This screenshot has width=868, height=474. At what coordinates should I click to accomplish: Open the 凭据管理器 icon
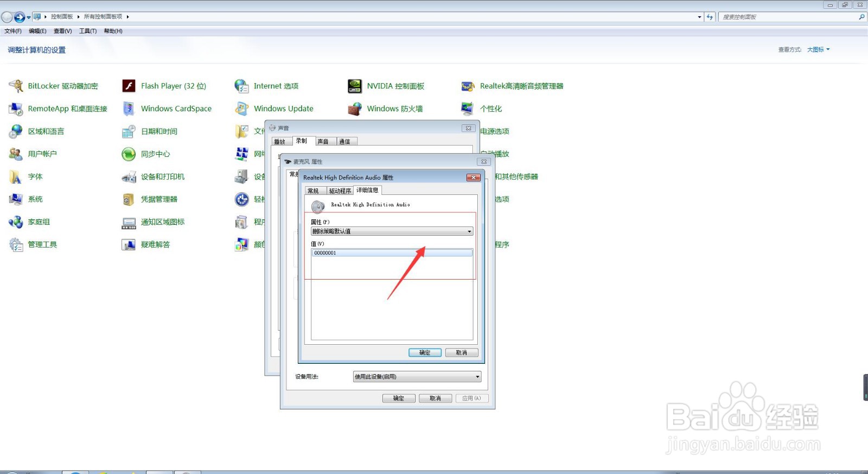[129, 199]
